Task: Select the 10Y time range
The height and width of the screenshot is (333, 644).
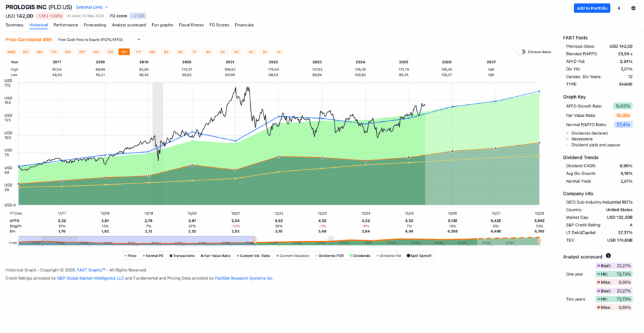Action: point(152,52)
